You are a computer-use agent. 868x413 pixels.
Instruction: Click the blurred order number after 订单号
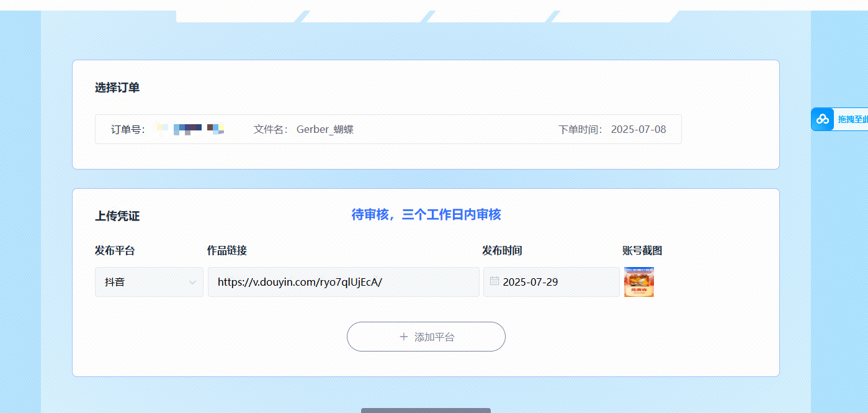(190, 129)
